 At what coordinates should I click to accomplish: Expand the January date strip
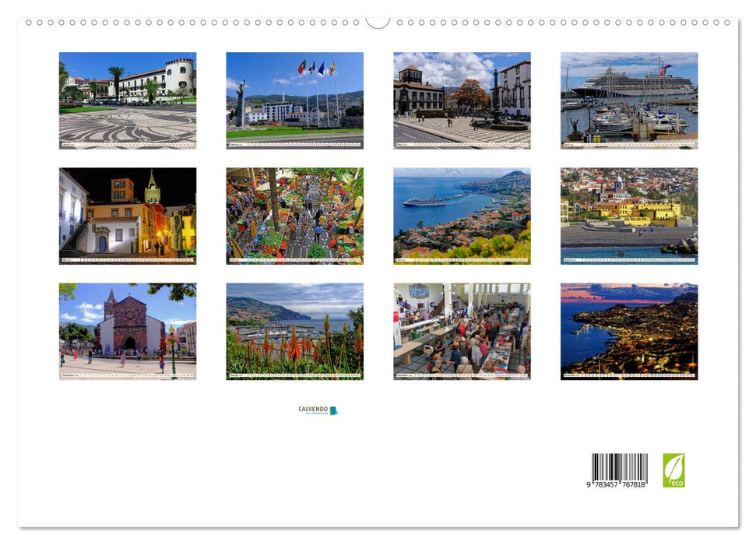(128, 146)
